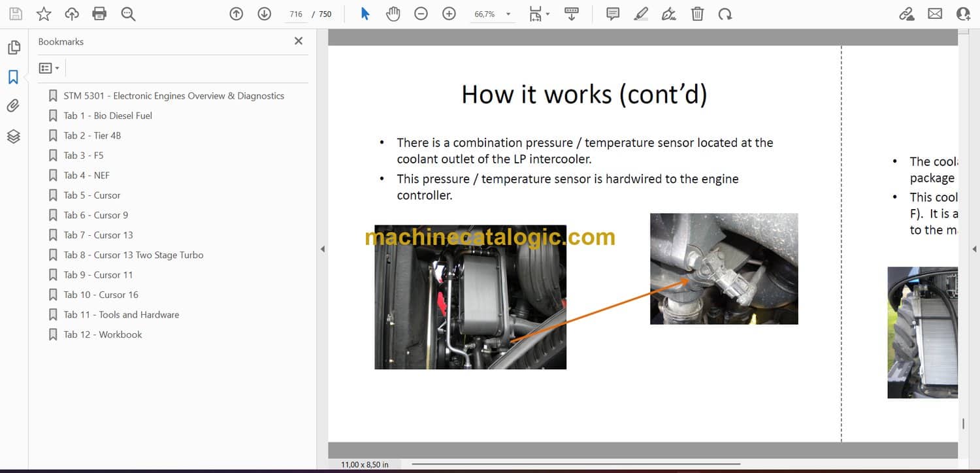Viewport: 980px width, 473px height.
Task: Open Tab 8 - Cursor 13 Two Stage Turbo bookmark
Action: point(133,255)
